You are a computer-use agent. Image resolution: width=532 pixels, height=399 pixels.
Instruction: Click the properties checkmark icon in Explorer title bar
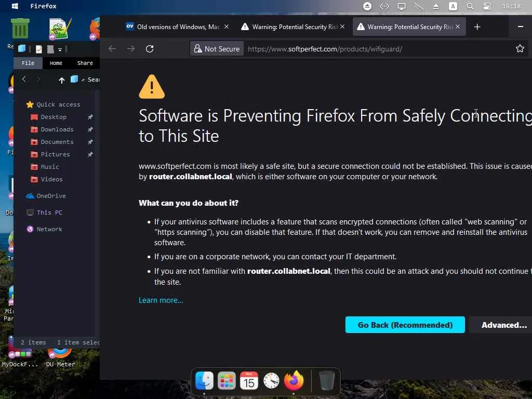point(39,49)
